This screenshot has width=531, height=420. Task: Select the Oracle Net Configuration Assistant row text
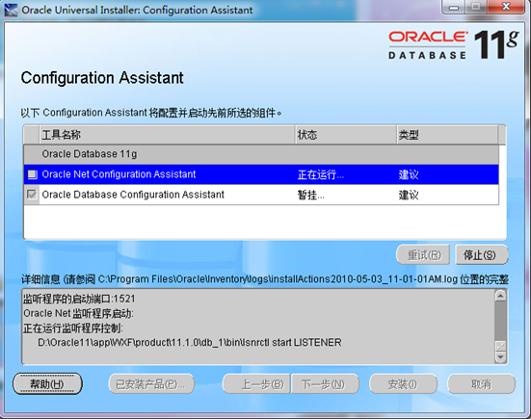[119, 174]
